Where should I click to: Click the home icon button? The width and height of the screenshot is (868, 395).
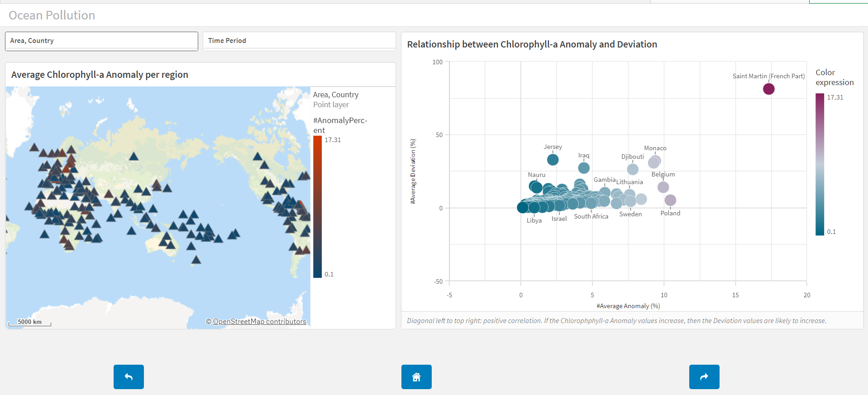(416, 377)
